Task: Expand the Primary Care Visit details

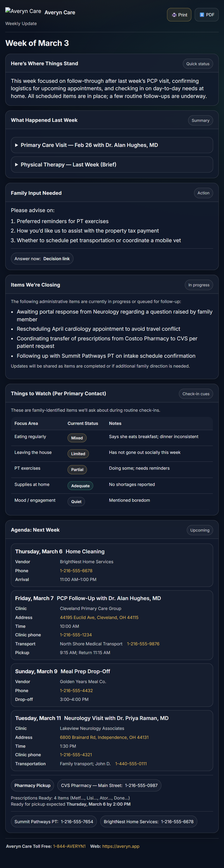Action: pyautogui.click(x=89, y=145)
